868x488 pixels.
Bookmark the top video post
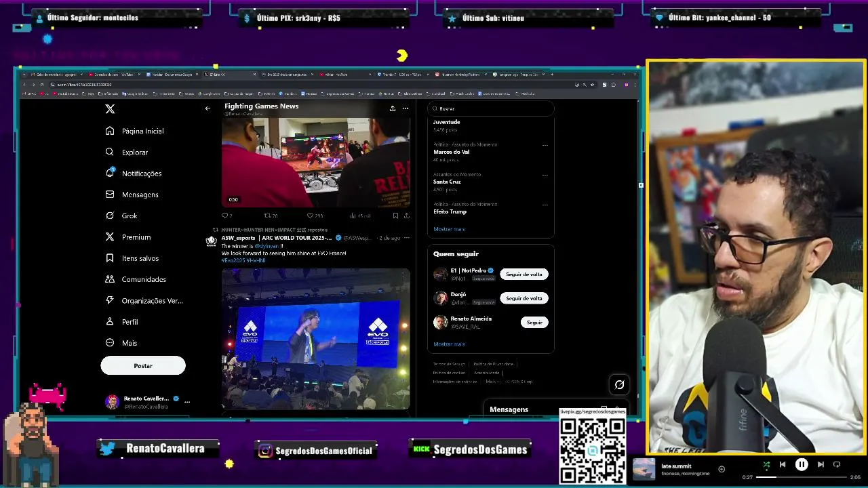click(x=395, y=216)
